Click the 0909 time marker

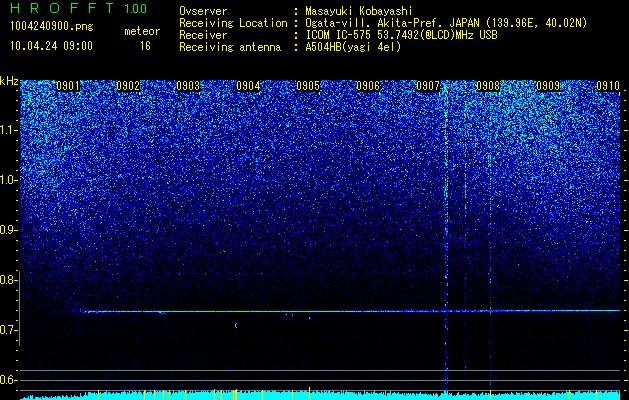point(548,86)
